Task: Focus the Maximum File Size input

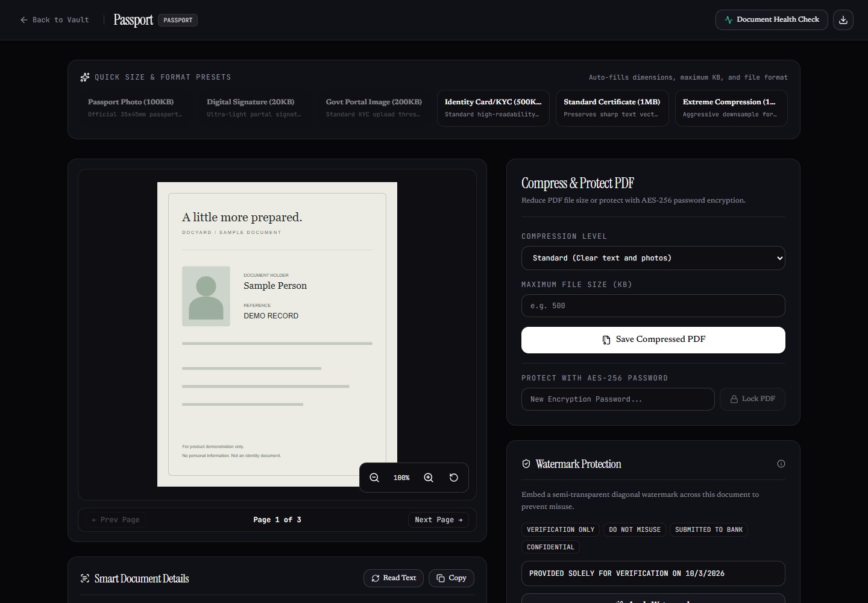Action: point(653,306)
